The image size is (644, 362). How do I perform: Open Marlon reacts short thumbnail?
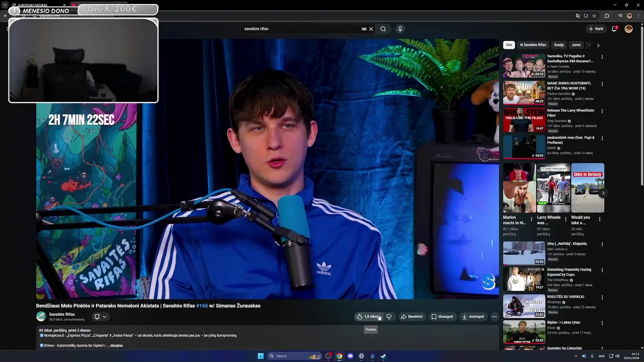(x=519, y=188)
